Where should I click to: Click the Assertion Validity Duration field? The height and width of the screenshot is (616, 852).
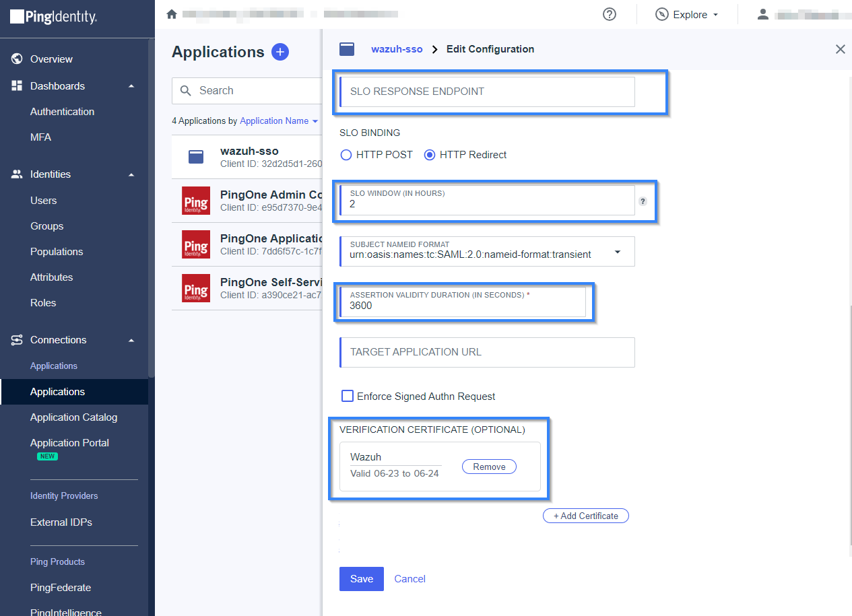click(x=462, y=302)
